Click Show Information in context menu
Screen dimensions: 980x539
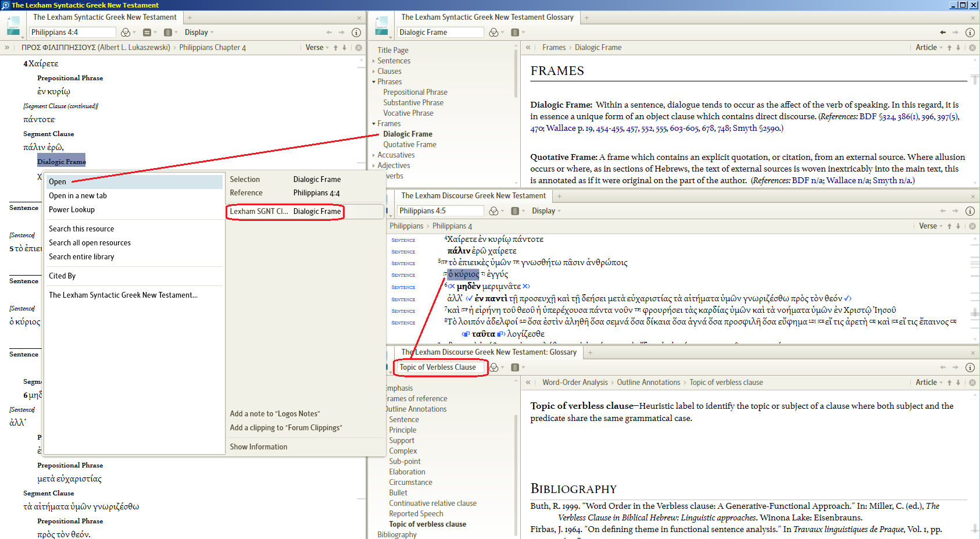pos(259,447)
